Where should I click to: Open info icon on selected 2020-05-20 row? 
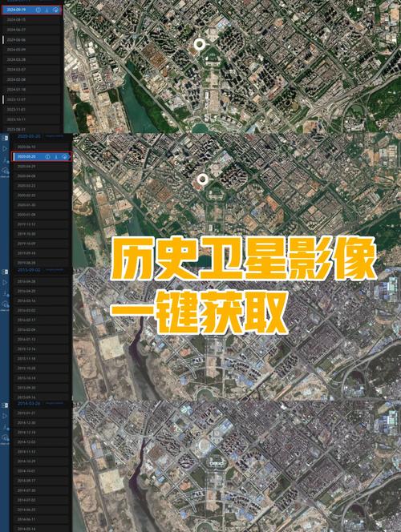click(47, 157)
